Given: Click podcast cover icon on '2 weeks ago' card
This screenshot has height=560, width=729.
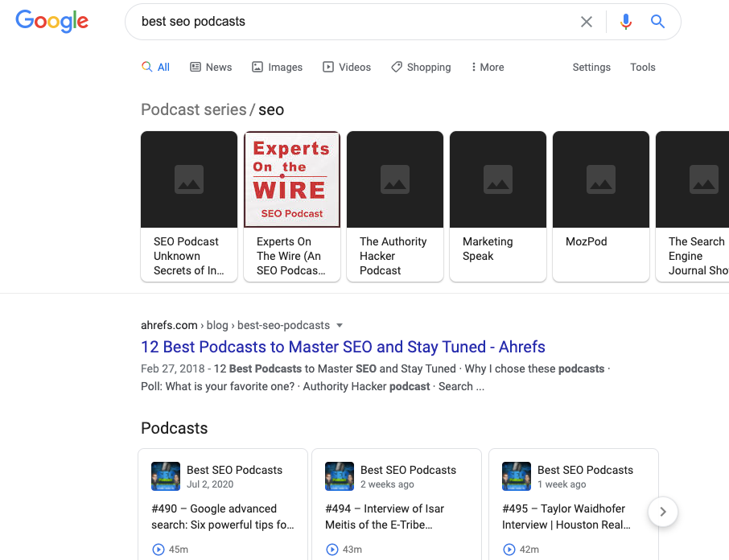Looking at the screenshot, I should click(340, 476).
